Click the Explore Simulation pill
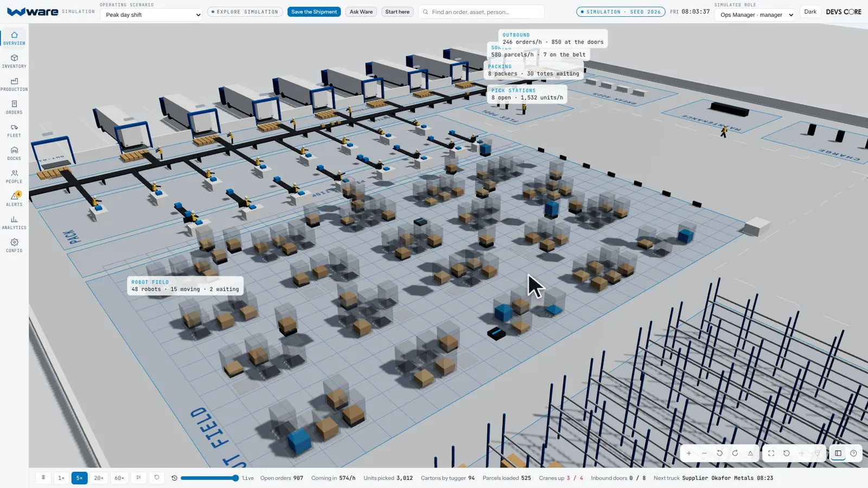Viewport: 868px width, 488px height. pyautogui.click(x=245, y=12)
